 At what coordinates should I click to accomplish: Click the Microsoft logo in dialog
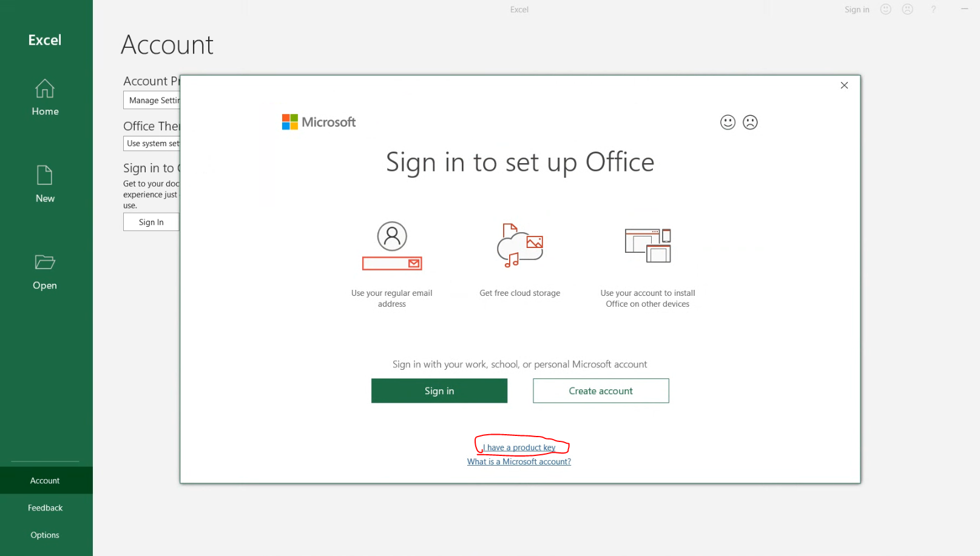point(319,122)
